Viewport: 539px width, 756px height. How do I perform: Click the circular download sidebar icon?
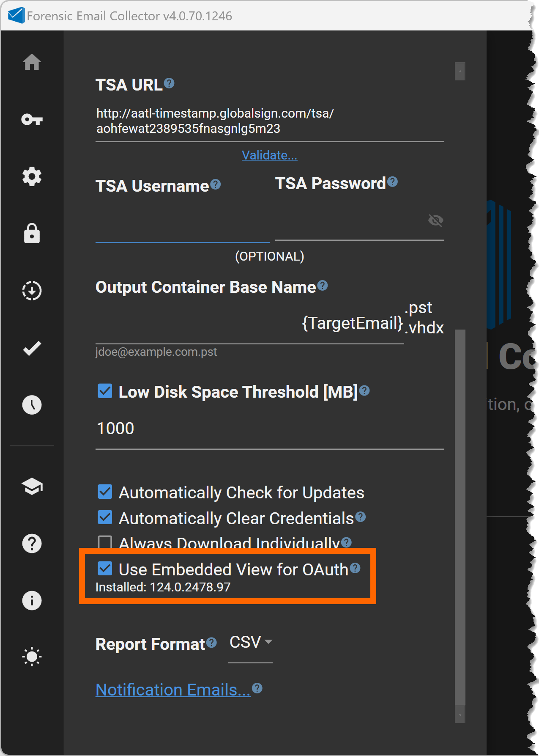coord(32,291)
